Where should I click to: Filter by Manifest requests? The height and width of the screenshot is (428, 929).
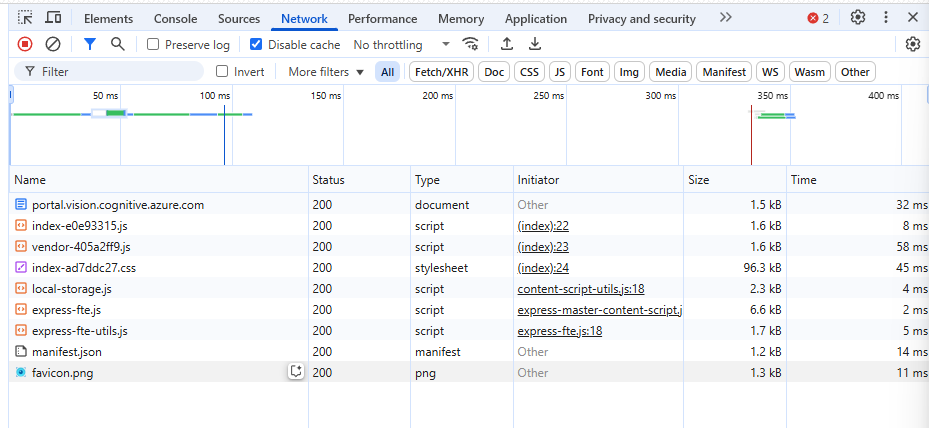click(724, 72)
